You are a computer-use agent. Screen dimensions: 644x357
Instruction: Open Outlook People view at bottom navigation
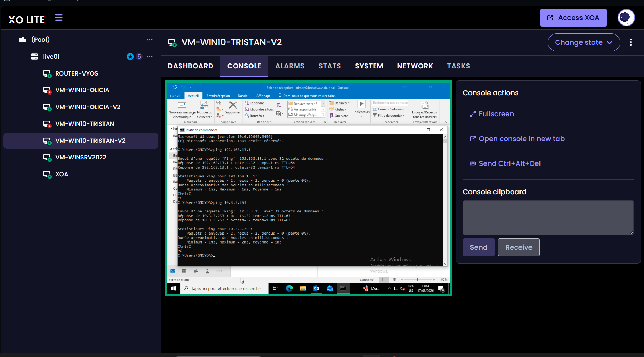(196, 271)
